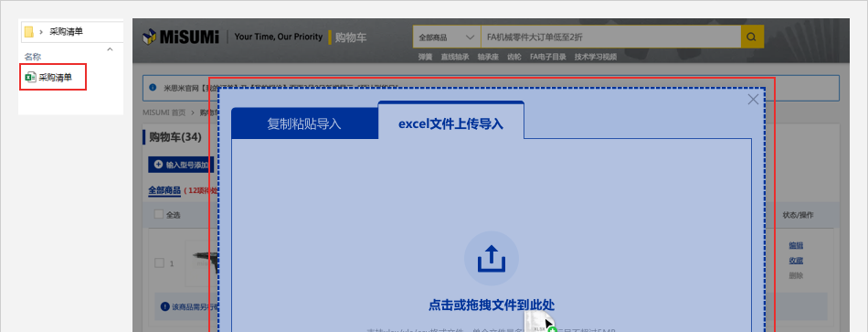
Task: Toggle the sort chevron above 名称 column
Action: (x=110, y=48)
